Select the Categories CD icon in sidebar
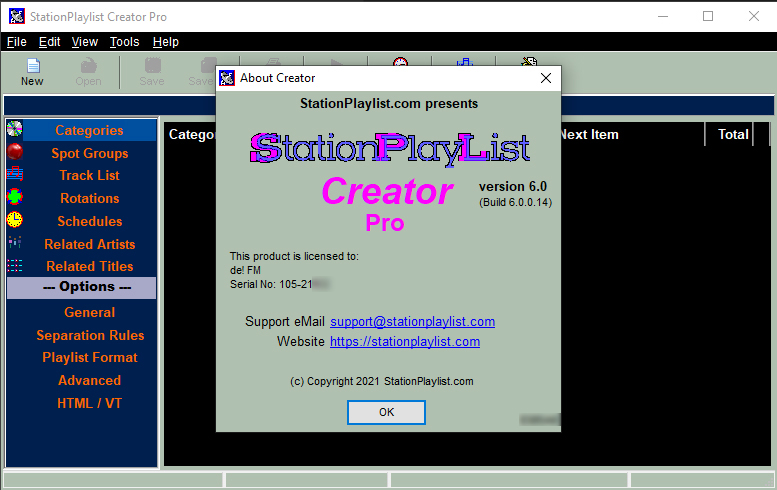The image size is (777, 490). pos(15,129)
